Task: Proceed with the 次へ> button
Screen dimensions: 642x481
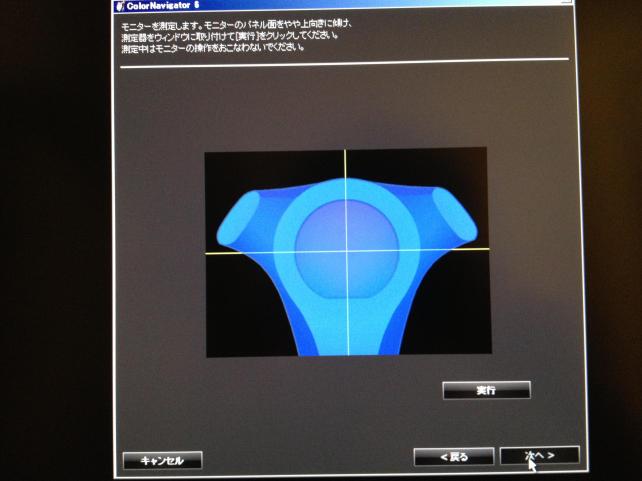Action: point(540,455)
